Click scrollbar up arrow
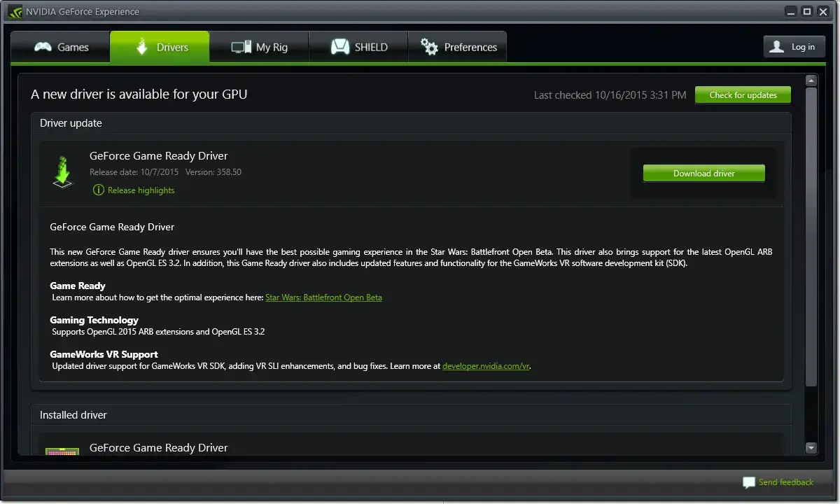This screenshot has width=840, height=504. point(811,80)
